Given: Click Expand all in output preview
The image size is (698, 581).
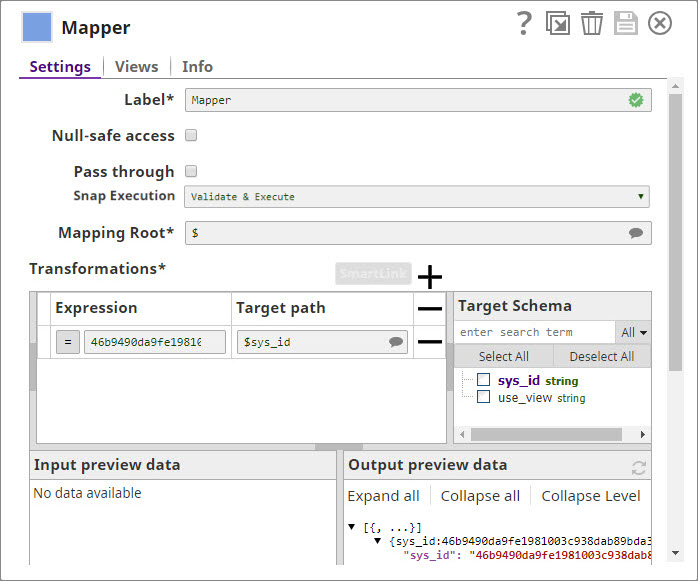Looking at the screenshot, I should click(383, 496).
